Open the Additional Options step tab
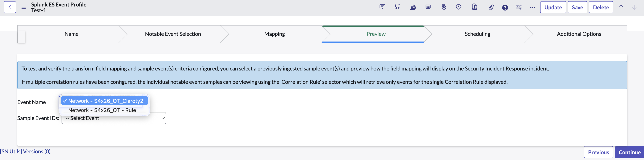The image size is (644, 160). [579, 34]
